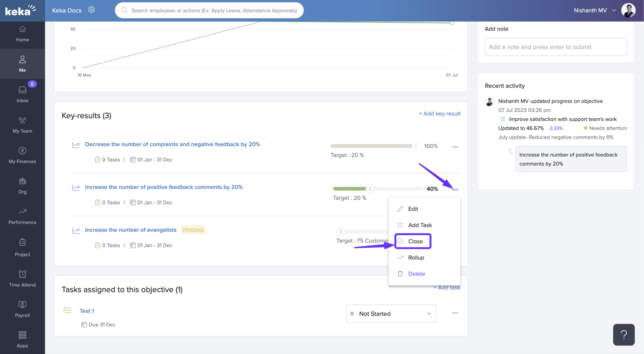Image resolution: width=644 pixels, height=354 pixels.
Task: Open the ellipsis menu on the complaints key-result
Action: (455, 147)
